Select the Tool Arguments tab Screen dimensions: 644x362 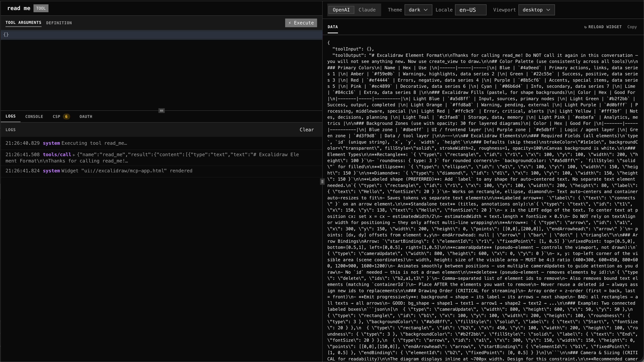pos(23,22)
